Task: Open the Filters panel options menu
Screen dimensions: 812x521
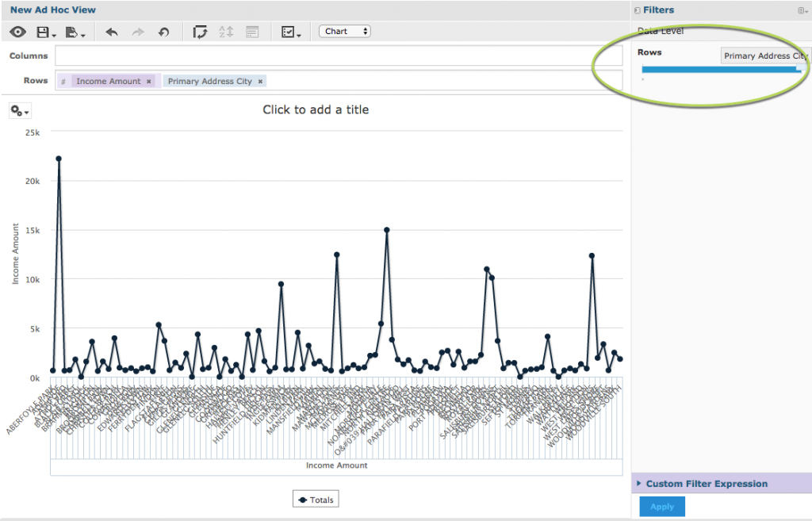Action: click(802, 10)
